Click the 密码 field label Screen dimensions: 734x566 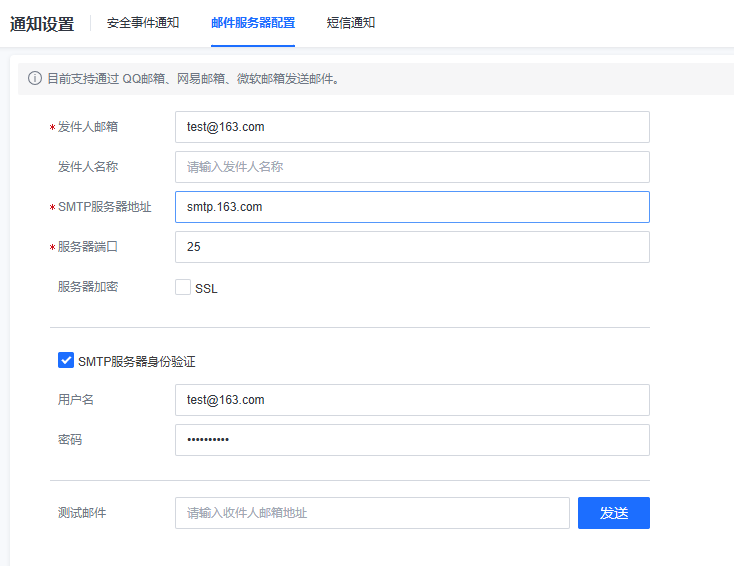70,440
